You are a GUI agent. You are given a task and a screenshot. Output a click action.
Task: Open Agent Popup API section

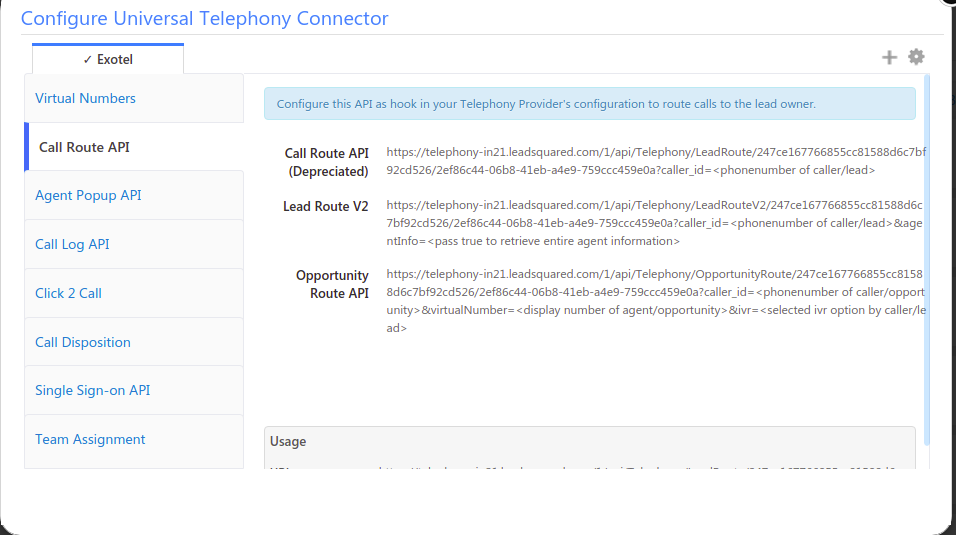coord(134,195)
